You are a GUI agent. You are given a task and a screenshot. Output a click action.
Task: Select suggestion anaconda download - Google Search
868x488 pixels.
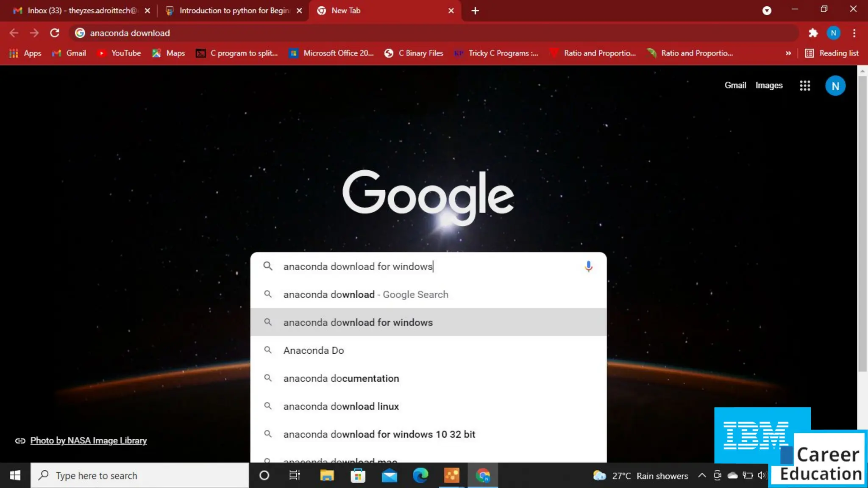click(428, 294)
